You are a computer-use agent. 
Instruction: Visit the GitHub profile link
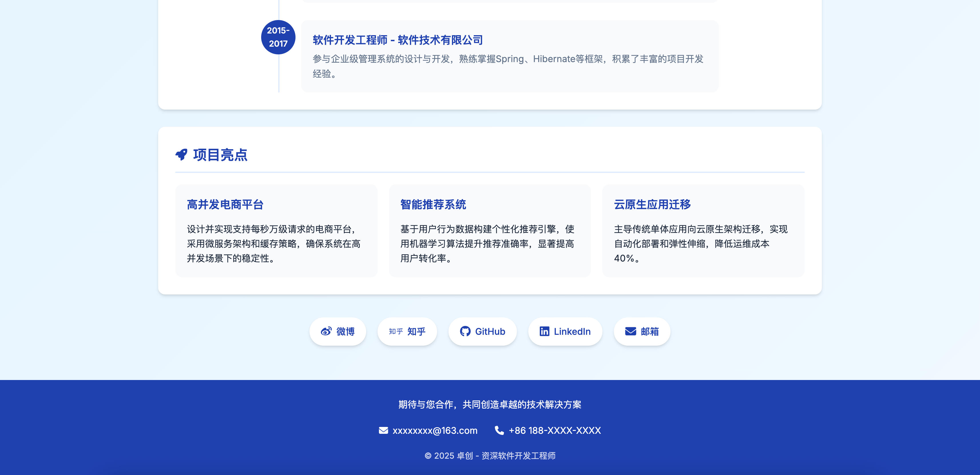tap(482, 331)
